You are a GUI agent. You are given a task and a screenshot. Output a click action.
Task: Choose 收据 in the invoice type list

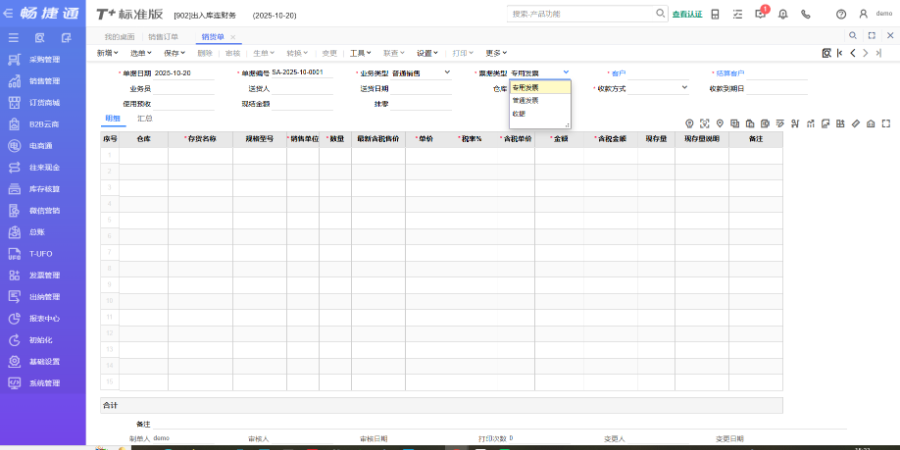click(x=519, y=113)
